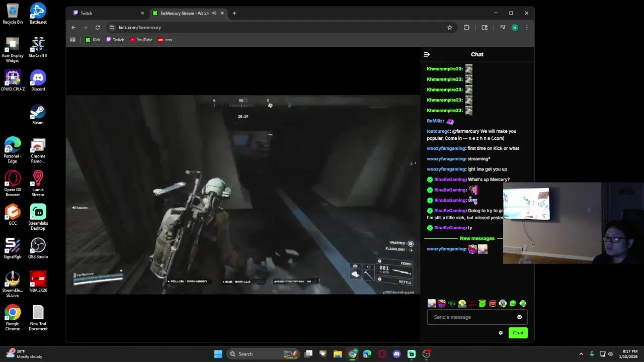
Task: Click BxMillz username in chat
Action: click(x=435, y=121)
